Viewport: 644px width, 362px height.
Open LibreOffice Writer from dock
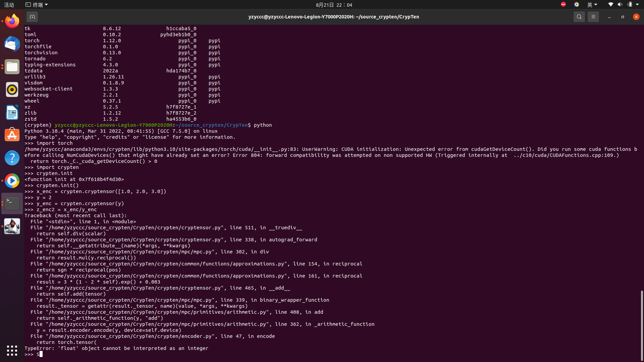pyautogui.click(x=12, y=112)
